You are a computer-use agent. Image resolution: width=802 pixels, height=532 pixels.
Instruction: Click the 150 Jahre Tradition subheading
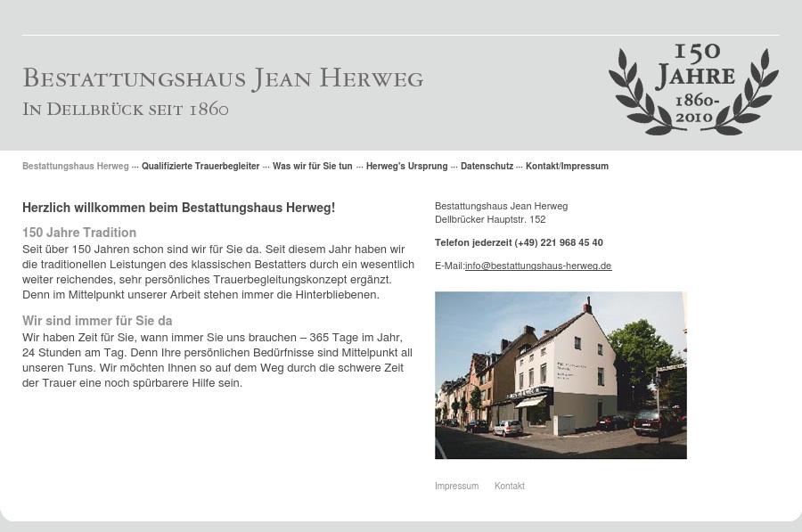(79, 232)
